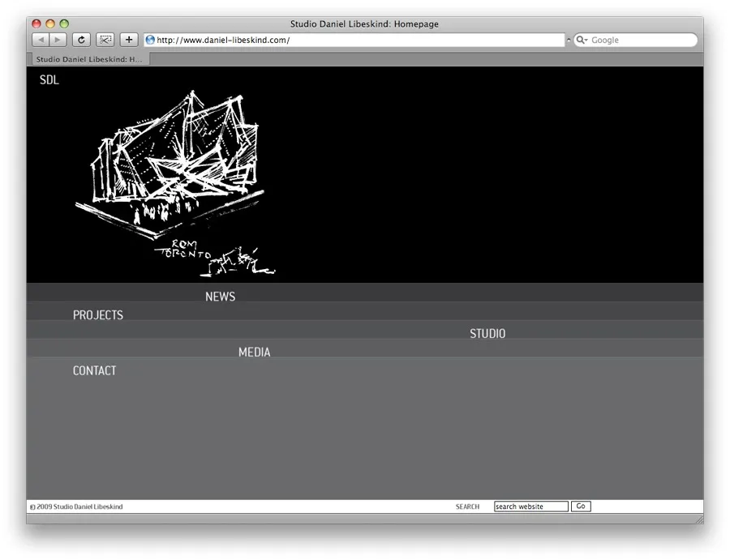Open the MEDIA section
Screen dimensions: 730x560
254,352
